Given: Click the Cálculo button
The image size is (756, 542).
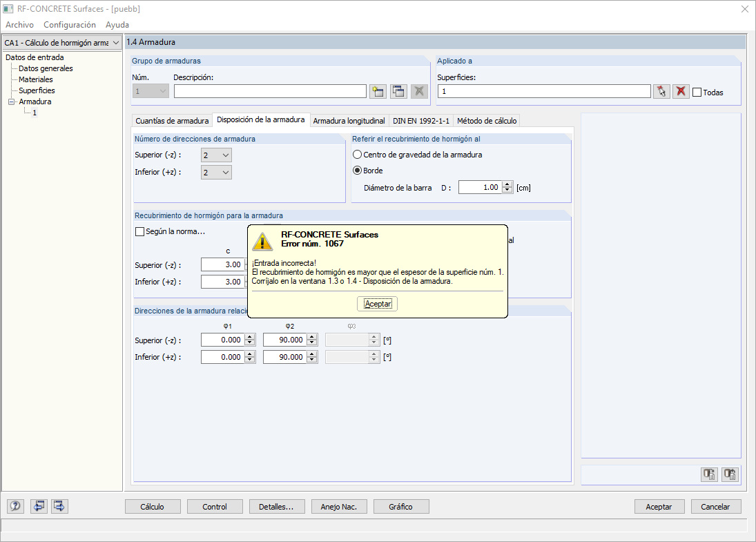Looking at the screenshot, I should pyautogui.click(x=153, y=507).
